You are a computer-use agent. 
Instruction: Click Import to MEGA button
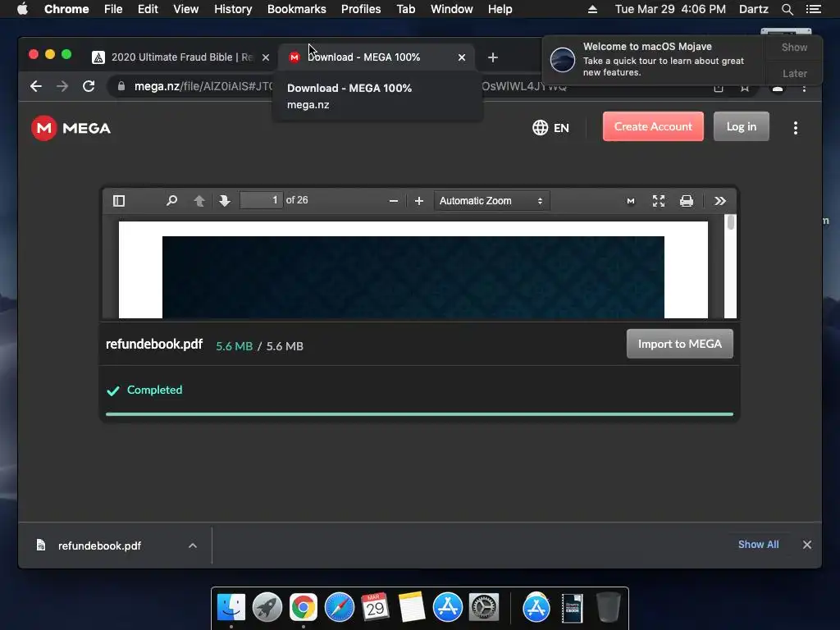click(680, 344)
